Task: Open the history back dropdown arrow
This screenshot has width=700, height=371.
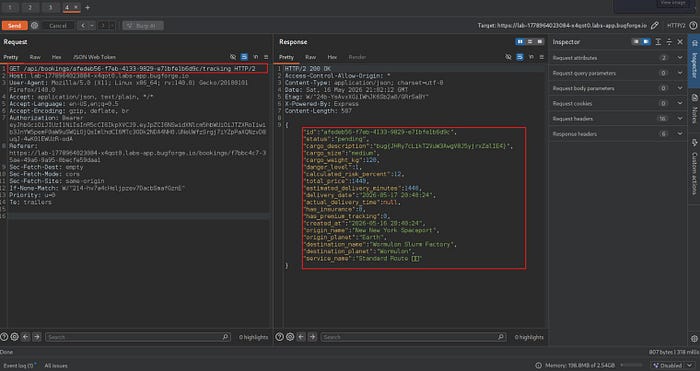Action: [92, 26]
